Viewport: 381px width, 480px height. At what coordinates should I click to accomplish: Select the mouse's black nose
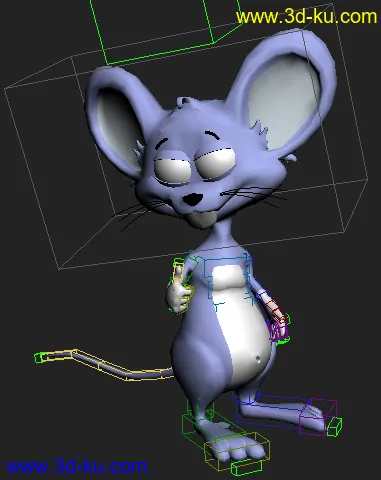click(192, 199)
